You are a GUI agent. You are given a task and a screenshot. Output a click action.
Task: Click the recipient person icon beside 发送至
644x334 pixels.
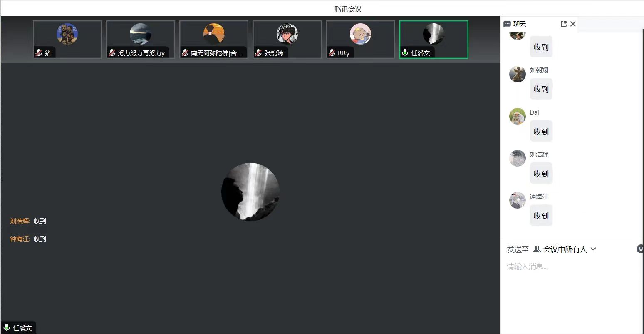pyautogui.click(x=537, y=249)
